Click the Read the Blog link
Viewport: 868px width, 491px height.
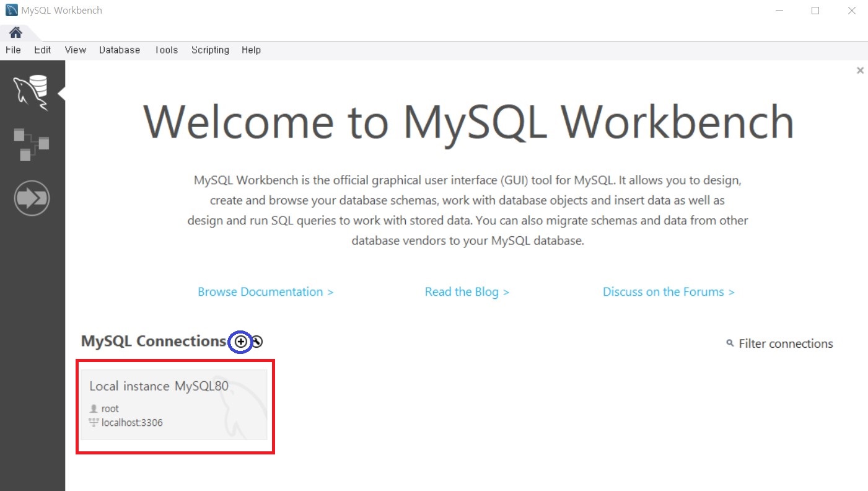(x=467, y=292)
